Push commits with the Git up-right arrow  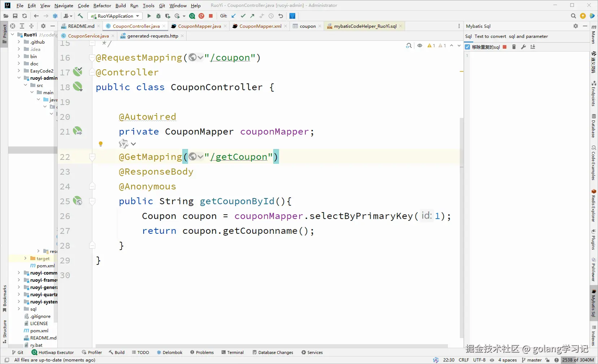pos(252,16)
